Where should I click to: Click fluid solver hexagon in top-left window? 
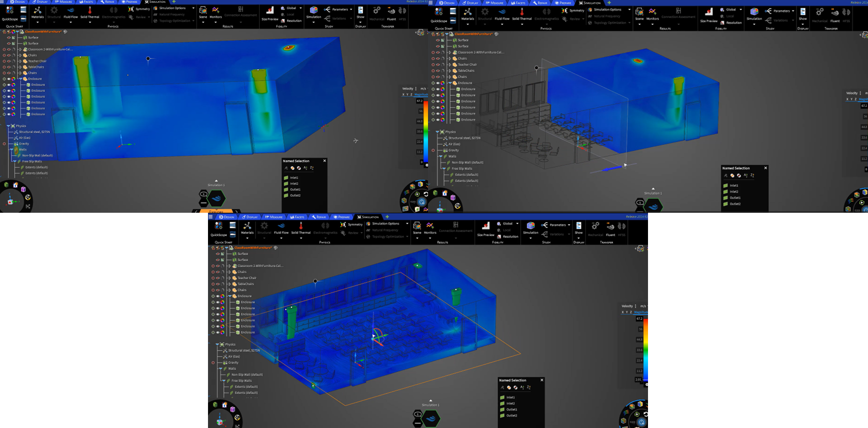216,199
